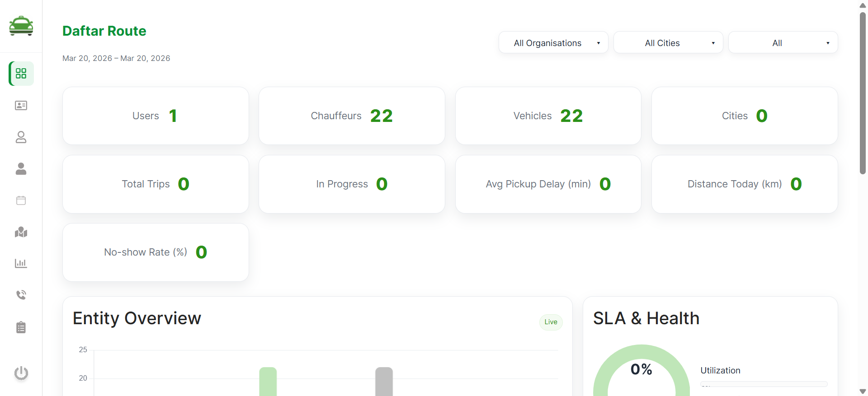Select the outlined user icon in sidebar

tap(21, 137)
